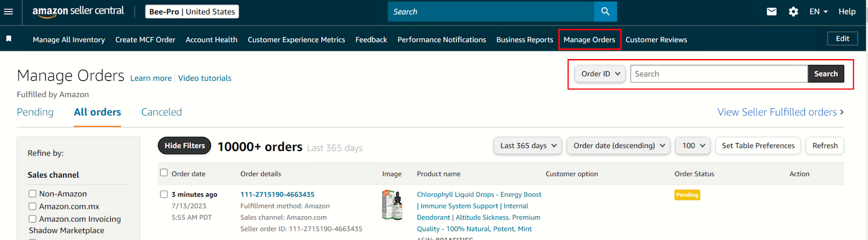Check the select-all orders header checkbox
Viewport: 868px width, 240px height.
click(x=164, y=173)
